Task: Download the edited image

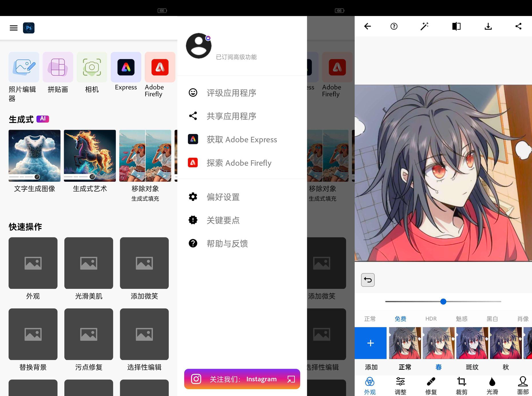Action: click(488, 26)
